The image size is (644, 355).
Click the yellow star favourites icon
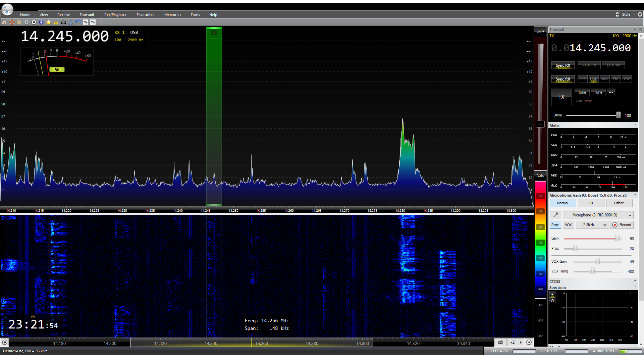[49, 22]
